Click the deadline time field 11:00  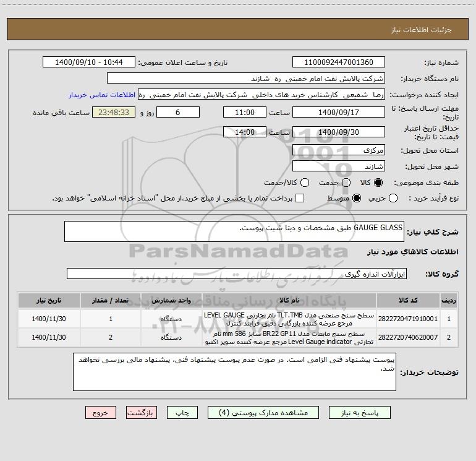click(x=245, y=113)
